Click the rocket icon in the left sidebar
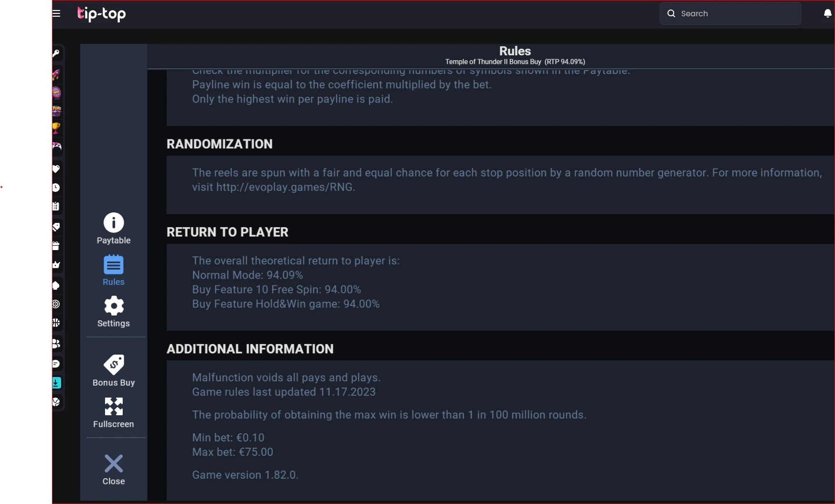The image size is (835, 504). [56, 74]
